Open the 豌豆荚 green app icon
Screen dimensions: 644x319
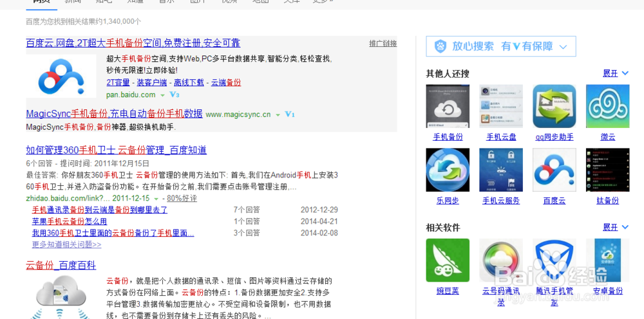pyautogui.click(x=448, y=260)
